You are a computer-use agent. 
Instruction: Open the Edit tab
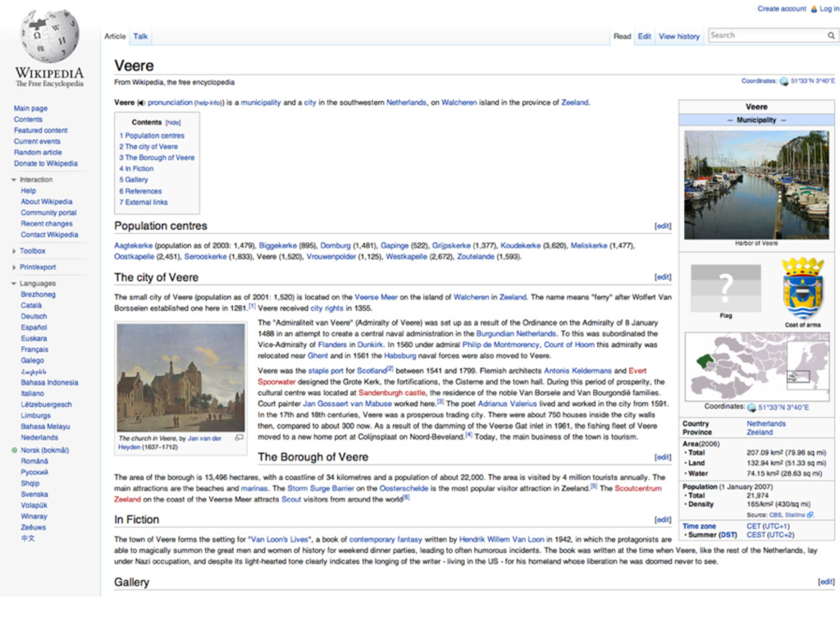click(x=645, y=36)
